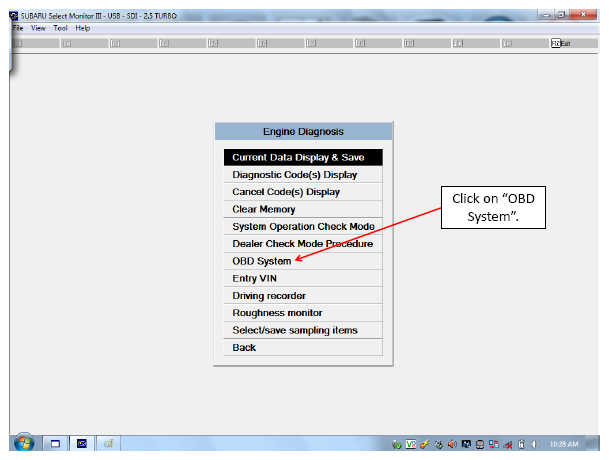Image resolution: width=609 pixels, height=460 pixels.
Task: Open System Operation Check Mode
Action: pyautogui.click(x=303, y=227)
